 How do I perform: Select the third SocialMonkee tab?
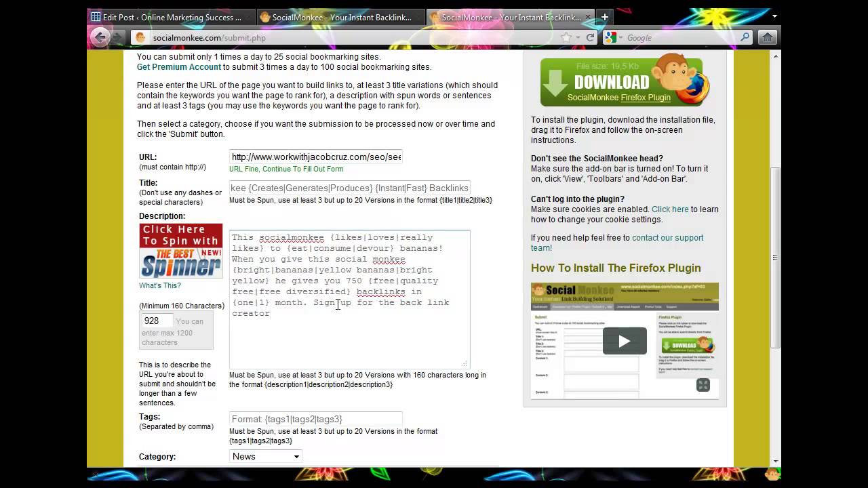[x=511, y=17]
